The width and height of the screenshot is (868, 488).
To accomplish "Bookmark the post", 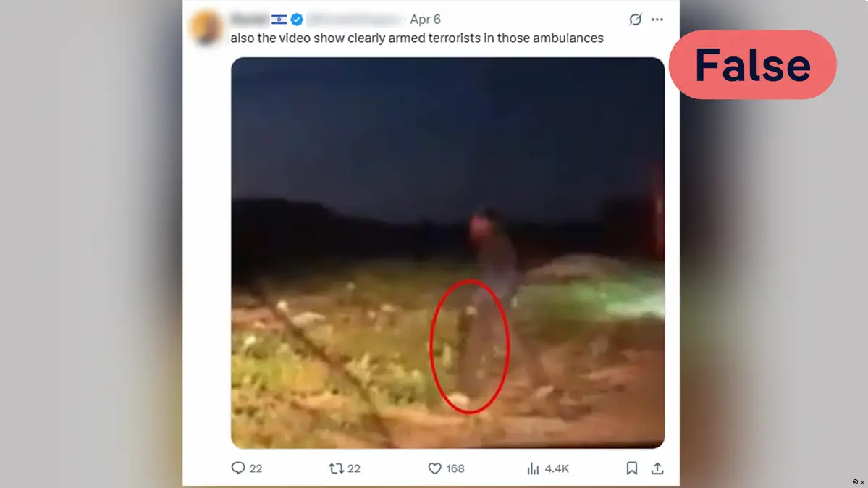I will (631, 468).
